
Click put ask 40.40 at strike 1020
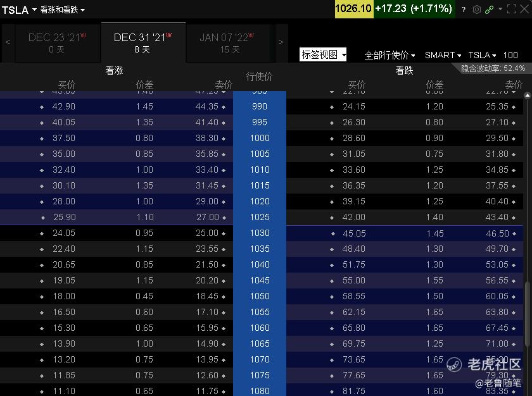pyautogui.click(x=497, y=202)
